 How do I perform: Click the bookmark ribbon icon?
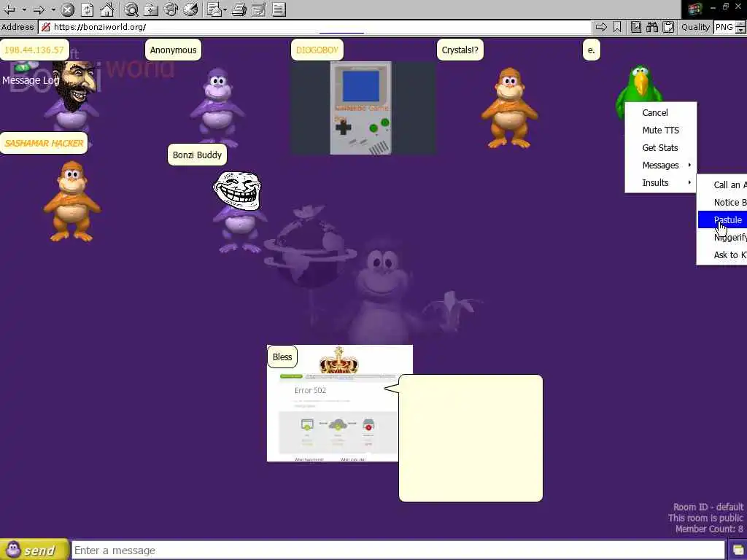617,27
